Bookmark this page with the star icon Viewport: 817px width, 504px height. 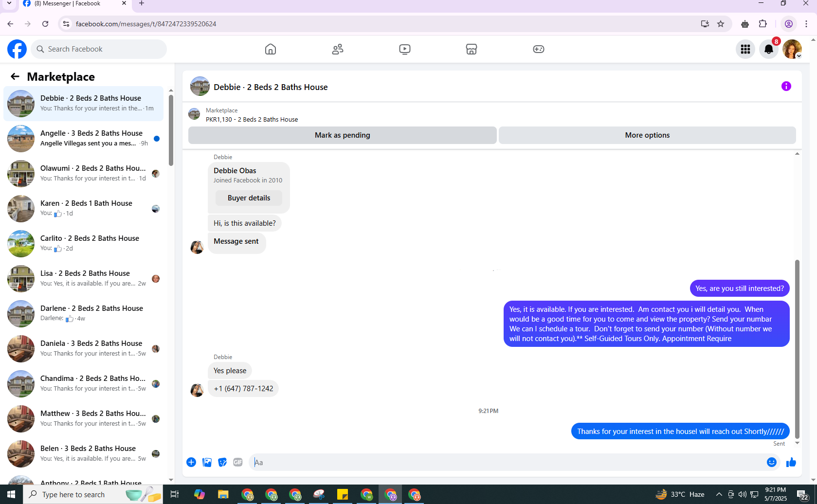pyautogui.click(x=721, y=24)
